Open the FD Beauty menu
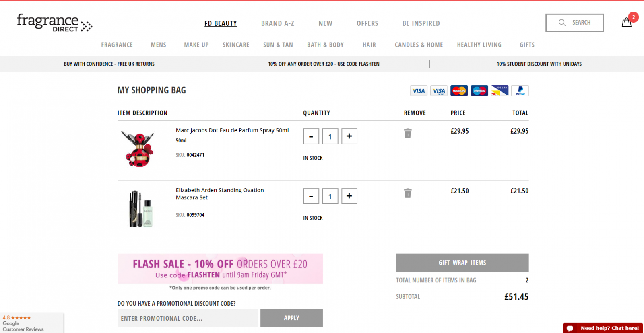Viewport: 644px width, 333px height. click(221, 23)
